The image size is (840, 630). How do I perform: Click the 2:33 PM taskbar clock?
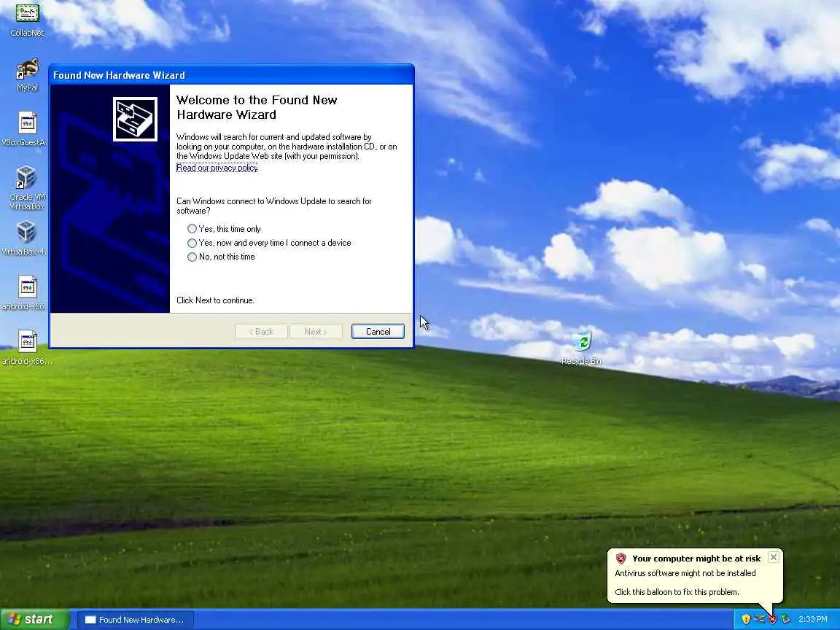tap(813, 619)
